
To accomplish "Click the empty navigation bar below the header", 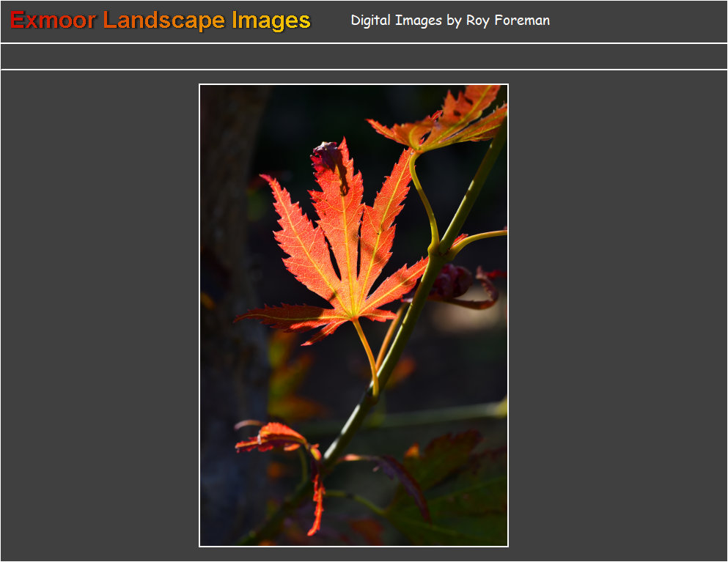I will 364,56.
